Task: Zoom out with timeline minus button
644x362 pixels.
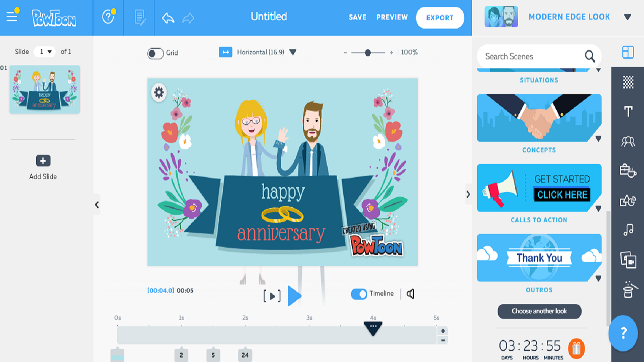Action: click(x=443, y=340)
